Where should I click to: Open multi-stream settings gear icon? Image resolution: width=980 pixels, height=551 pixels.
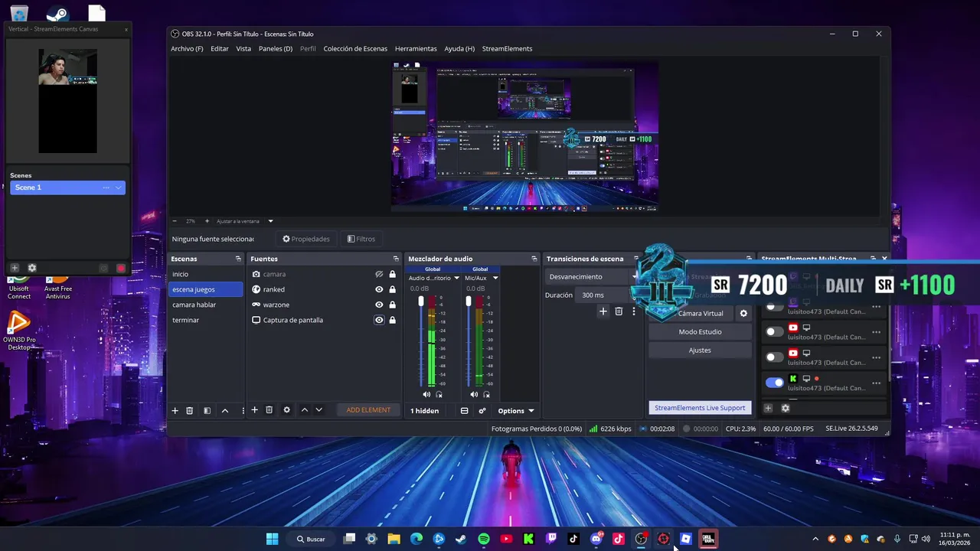[x=785, y=408]
